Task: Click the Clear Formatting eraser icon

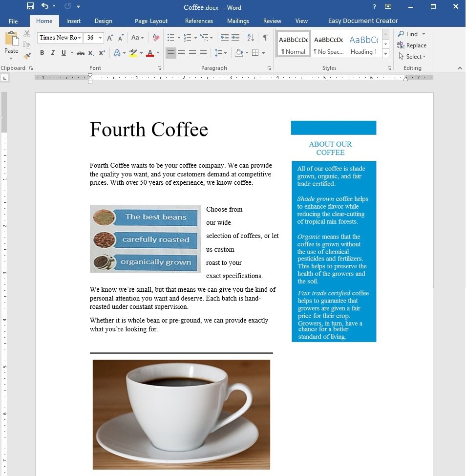Action: click(x=156, y=38)
